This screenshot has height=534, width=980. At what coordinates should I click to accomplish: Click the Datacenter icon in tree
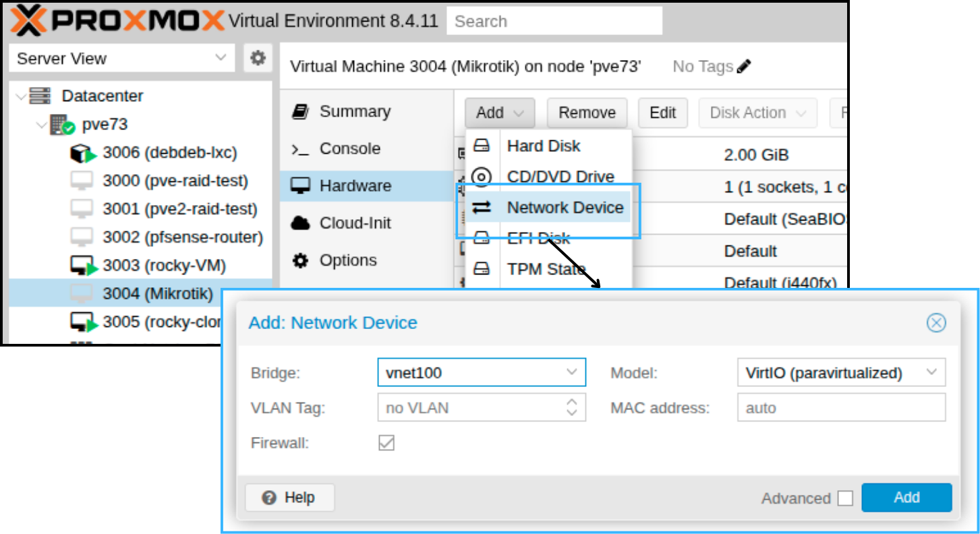tap(40, 96)
